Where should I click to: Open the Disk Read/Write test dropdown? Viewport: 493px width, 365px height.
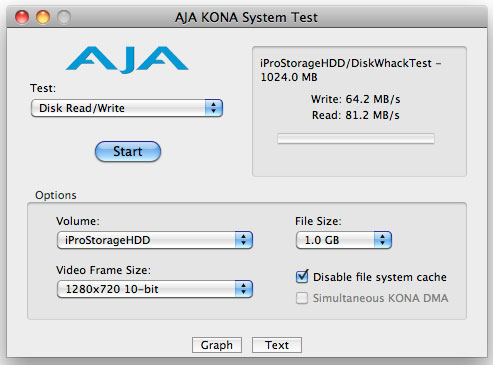[x=127, y=108]
